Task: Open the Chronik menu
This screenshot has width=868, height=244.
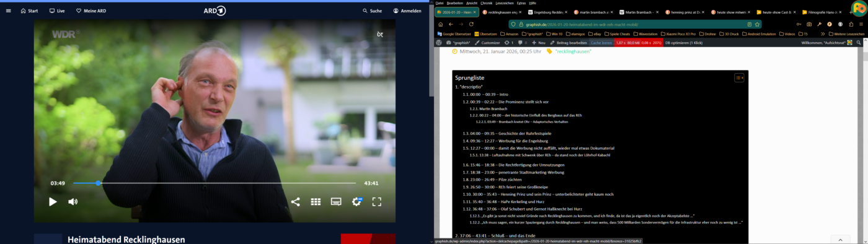Action: (487, 2)
